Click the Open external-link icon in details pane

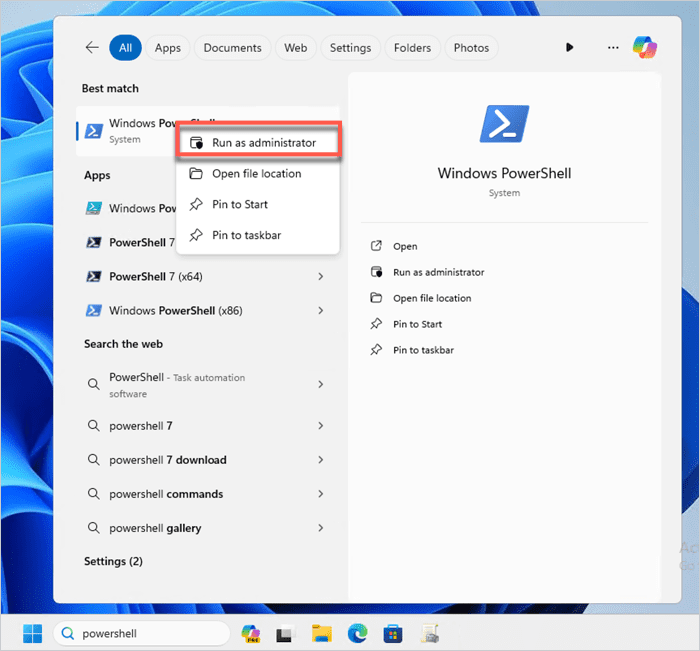coord(376,246)
